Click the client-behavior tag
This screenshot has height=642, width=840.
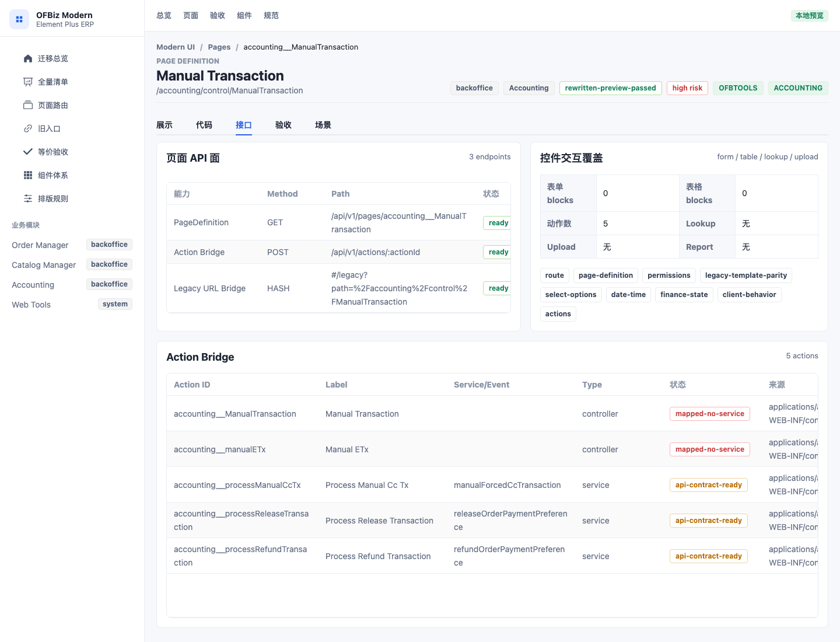pyautogui.click(x=750, y=295)
